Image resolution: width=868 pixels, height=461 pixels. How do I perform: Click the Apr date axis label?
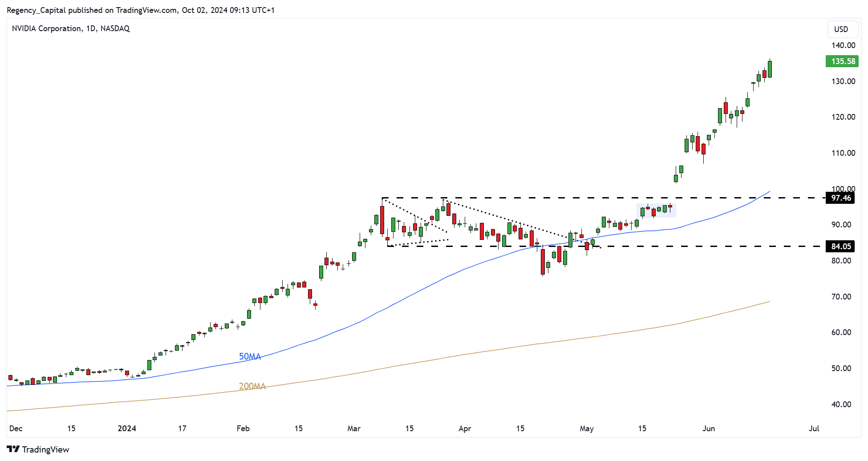pos(465,429)
